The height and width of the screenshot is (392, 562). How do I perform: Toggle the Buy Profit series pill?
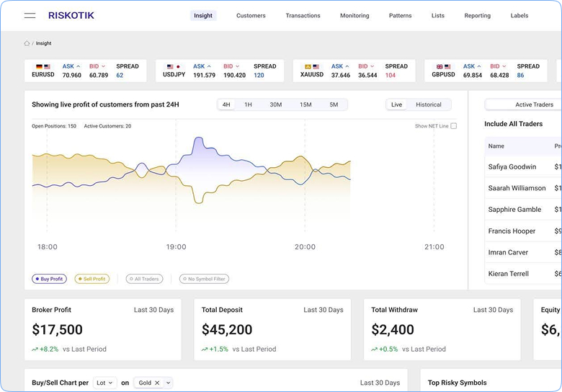click(49, 279)
